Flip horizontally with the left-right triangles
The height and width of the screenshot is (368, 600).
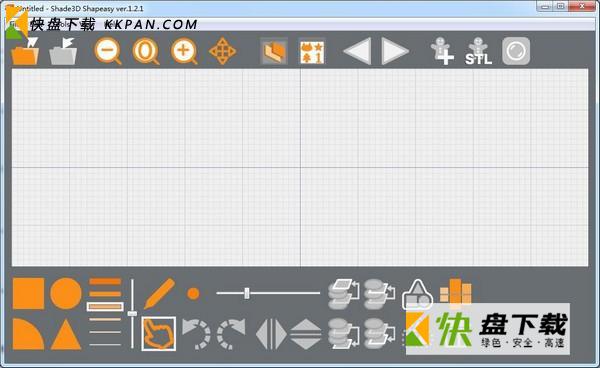pyautogui.click(x=271, y=334)
